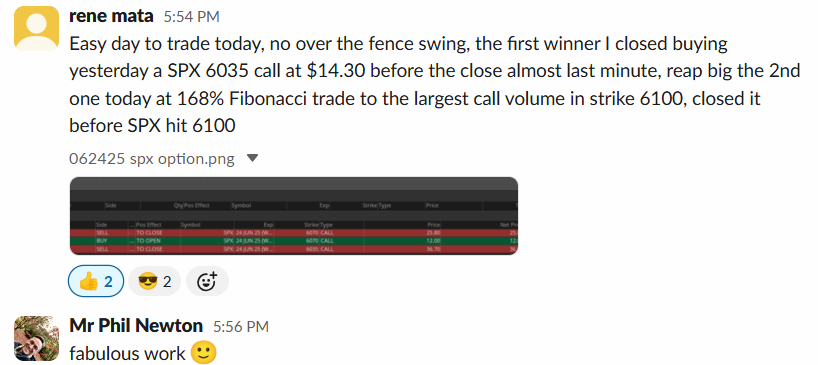The image size is (818, 365).
Task: Click rene mata's yellow profile avatar
Action: point(36,28)
